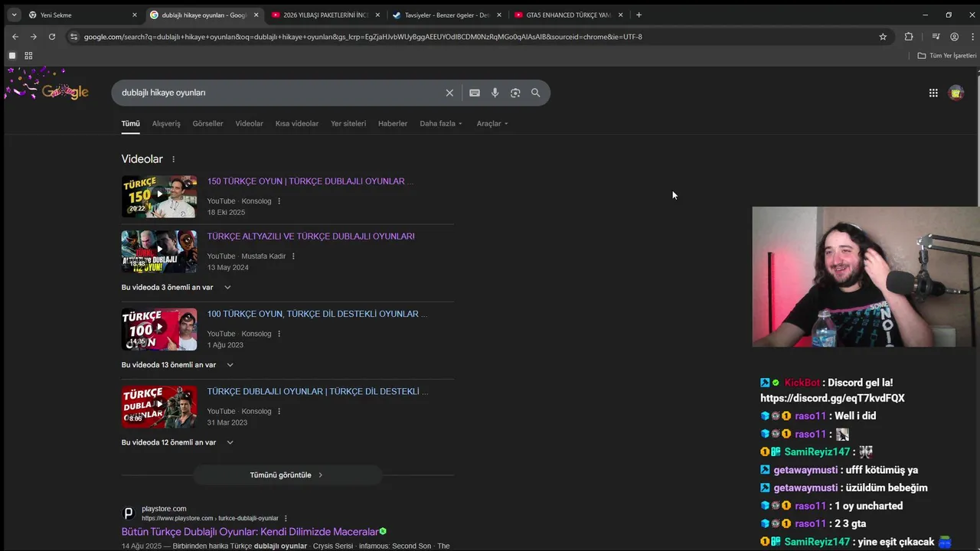Open Tüm Yer İşaretleri bookmarks folder
Screen dimensions: 980x551
[x=947, y=56]
